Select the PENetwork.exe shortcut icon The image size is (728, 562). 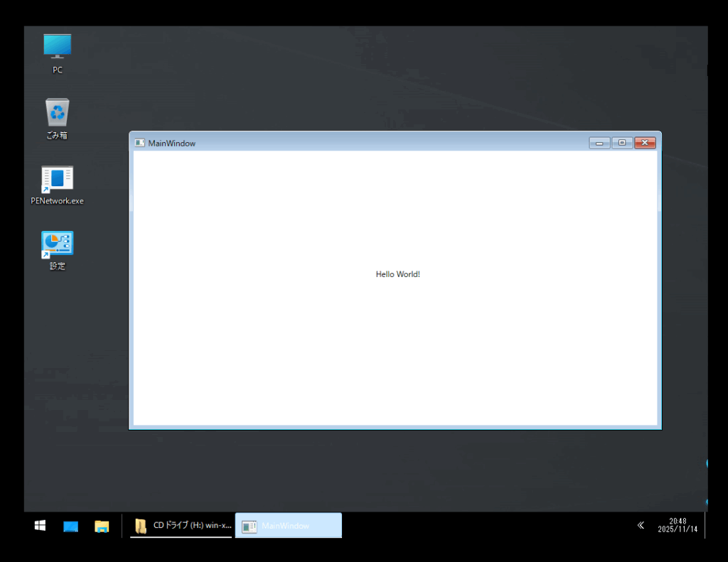[x=57, y=178]
